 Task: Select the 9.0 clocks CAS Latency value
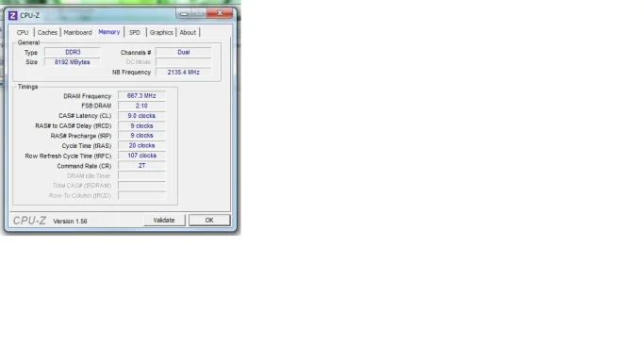(141, 116)
